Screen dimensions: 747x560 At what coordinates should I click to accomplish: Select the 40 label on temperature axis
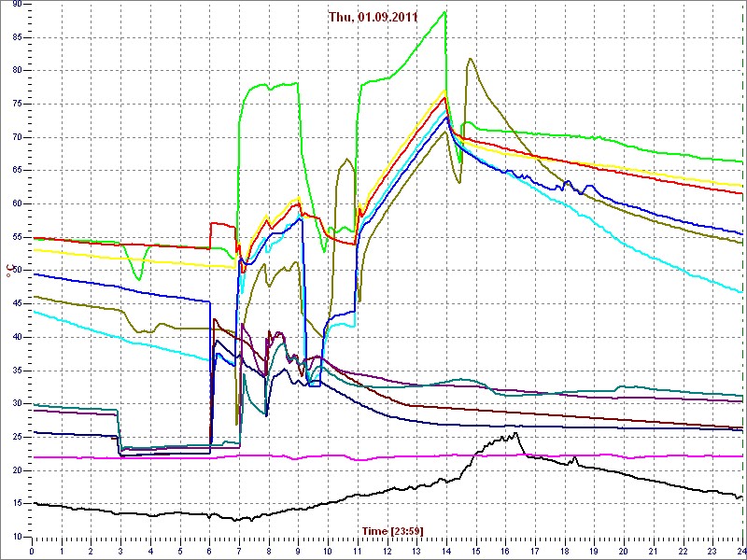(16, 337)
